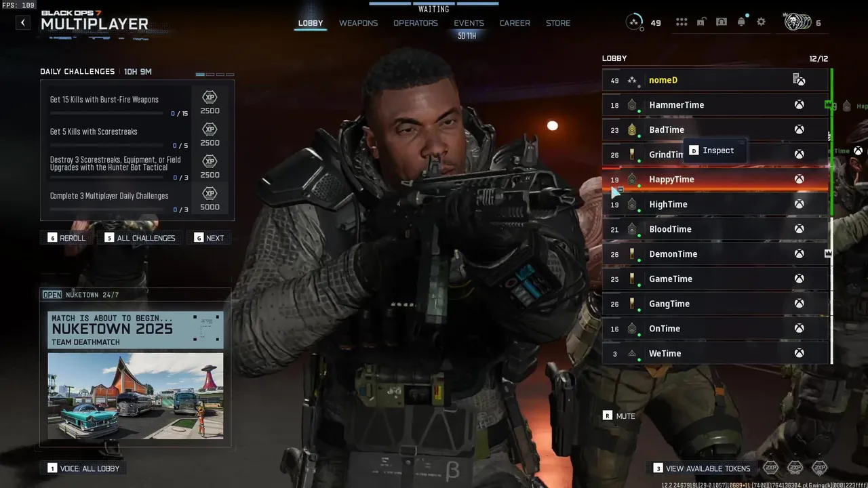
Task: Select player HighTime in lobby list
Action: (715, 204)
